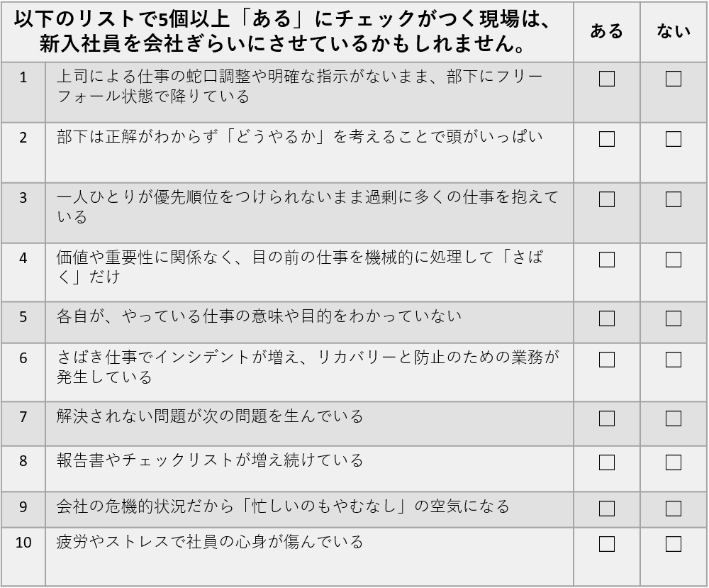The image size is (709, 588).
Task: Tick ある for item 10 疲労やストレス
Action: 606,544
